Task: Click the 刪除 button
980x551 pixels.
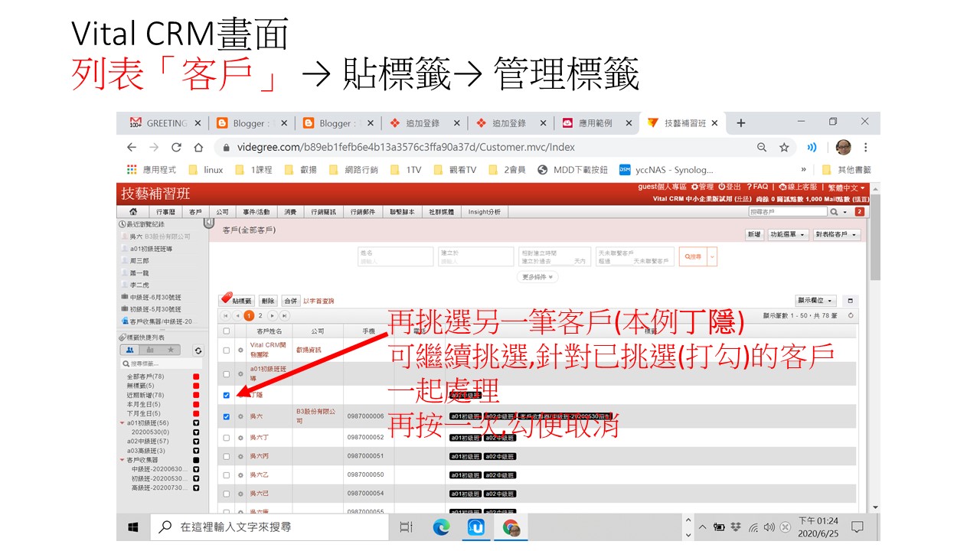Action: pyautogui.click(x=268, y=302)
